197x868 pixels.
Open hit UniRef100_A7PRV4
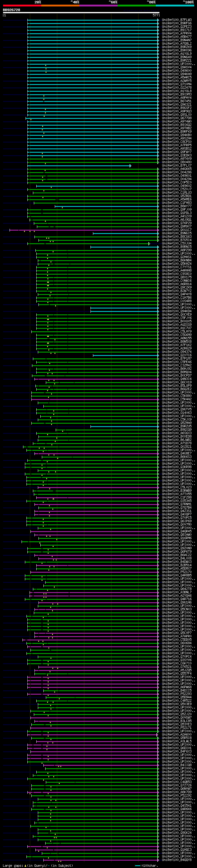point(177,33)
